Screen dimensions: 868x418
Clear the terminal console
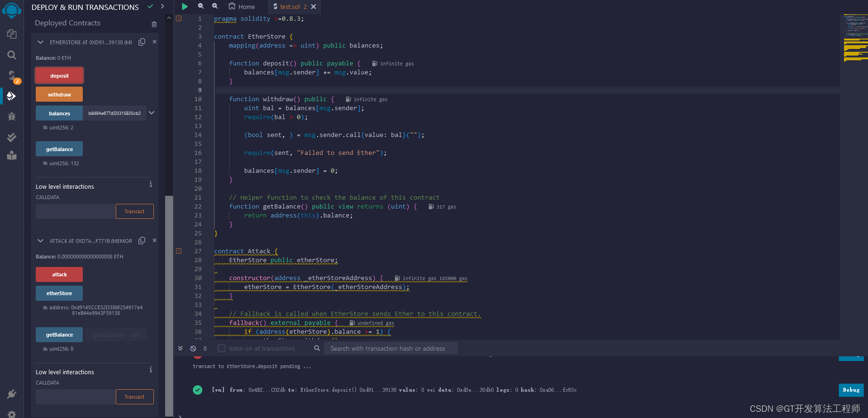coord(193,348)
